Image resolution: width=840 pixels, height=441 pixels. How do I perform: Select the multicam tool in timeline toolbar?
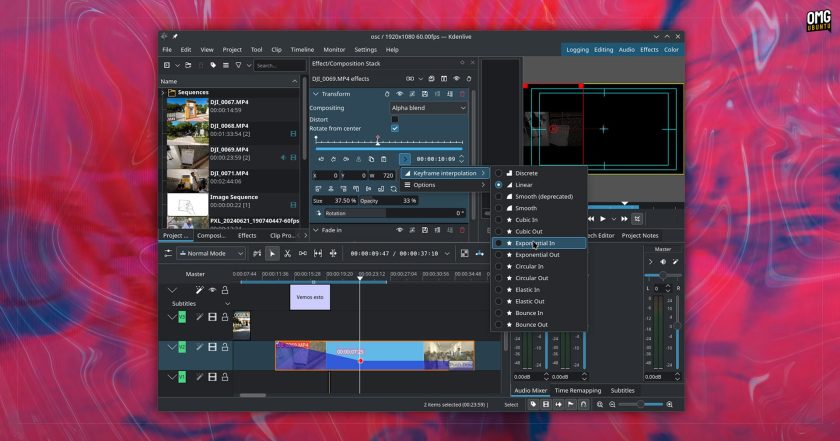(x=333, y=253)
